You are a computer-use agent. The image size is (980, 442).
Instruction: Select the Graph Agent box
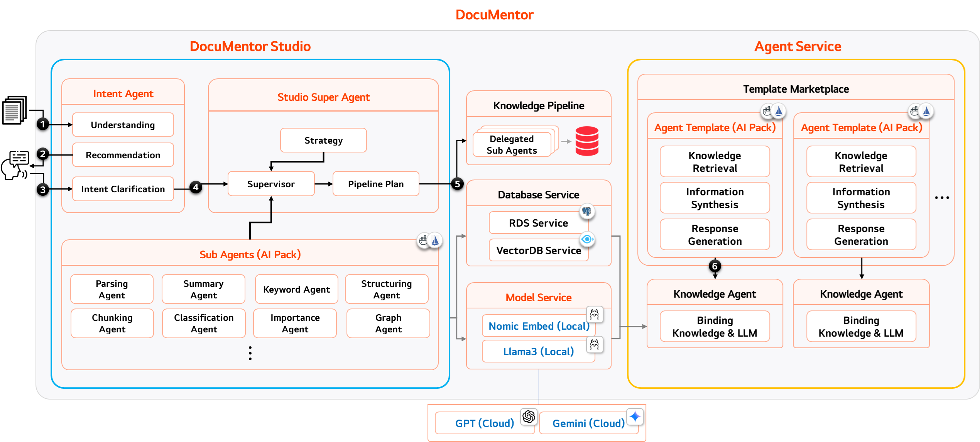pyautogui.click(x=389, y=323)
